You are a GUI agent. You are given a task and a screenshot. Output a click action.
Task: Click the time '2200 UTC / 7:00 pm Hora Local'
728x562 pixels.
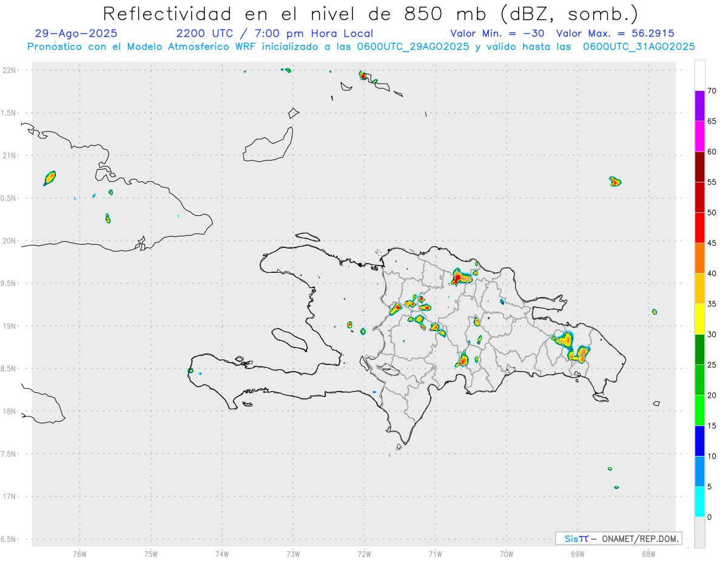click(x=275, y=33)
